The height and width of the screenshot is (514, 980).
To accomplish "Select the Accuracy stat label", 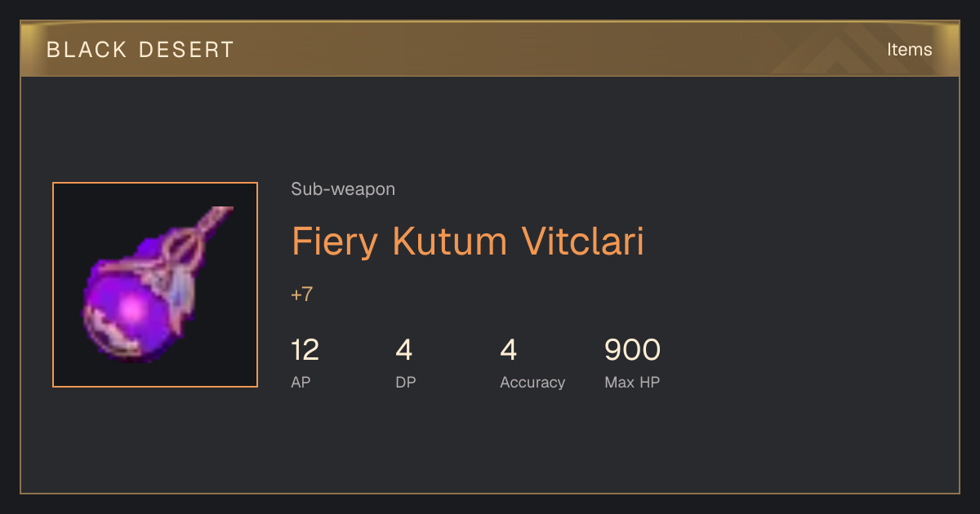I will pyautogui.click(x=532, y=383).
